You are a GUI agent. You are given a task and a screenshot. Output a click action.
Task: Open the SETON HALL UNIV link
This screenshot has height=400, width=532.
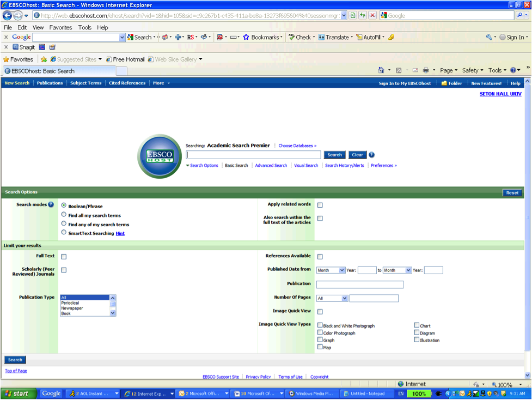pyautogui.click(x=500, y=94)
